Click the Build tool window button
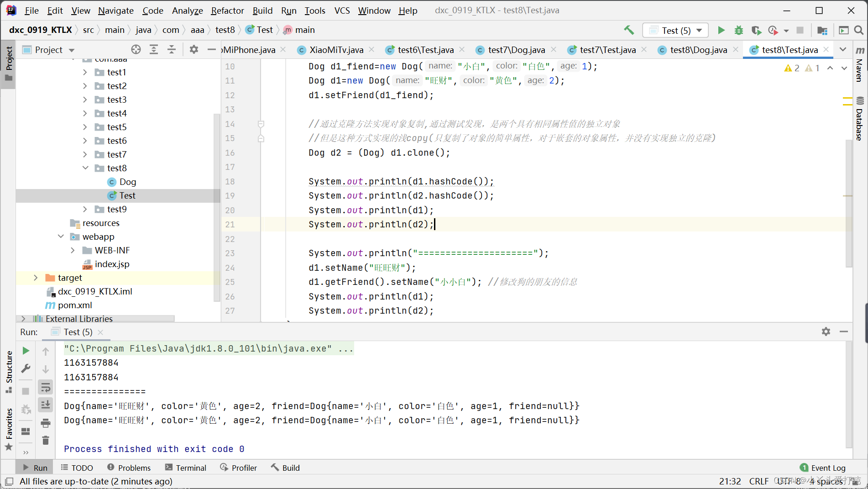Image resolution: width=868 pixels, height=489 pixels. (x=285, y=468)
